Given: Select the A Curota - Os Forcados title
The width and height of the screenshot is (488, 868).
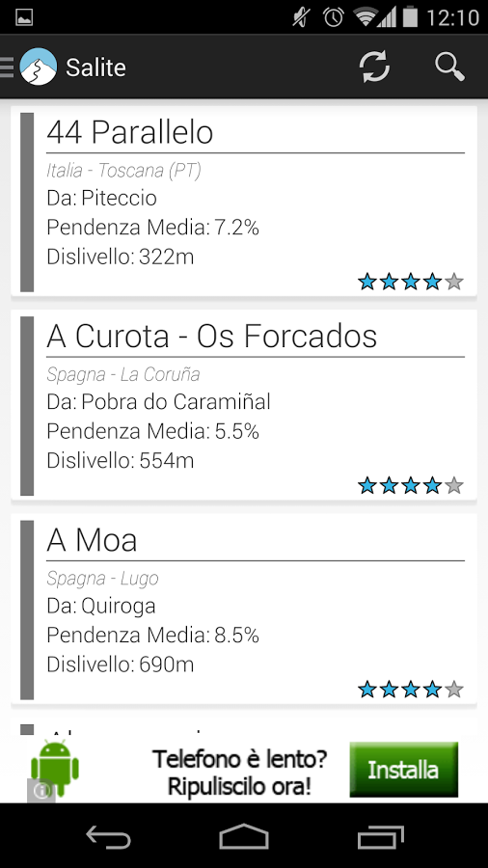Looking at the screenshot, I should pos(212,336).
